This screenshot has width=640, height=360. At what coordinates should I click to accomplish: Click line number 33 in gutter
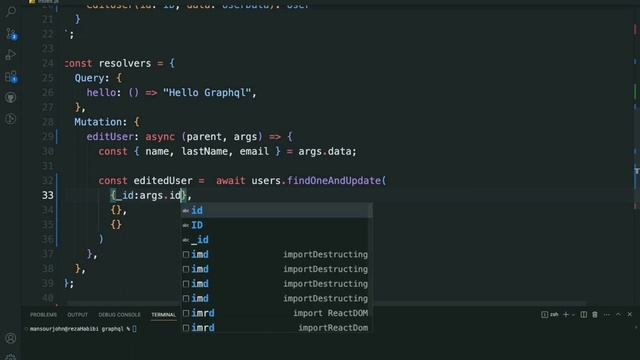48,196
